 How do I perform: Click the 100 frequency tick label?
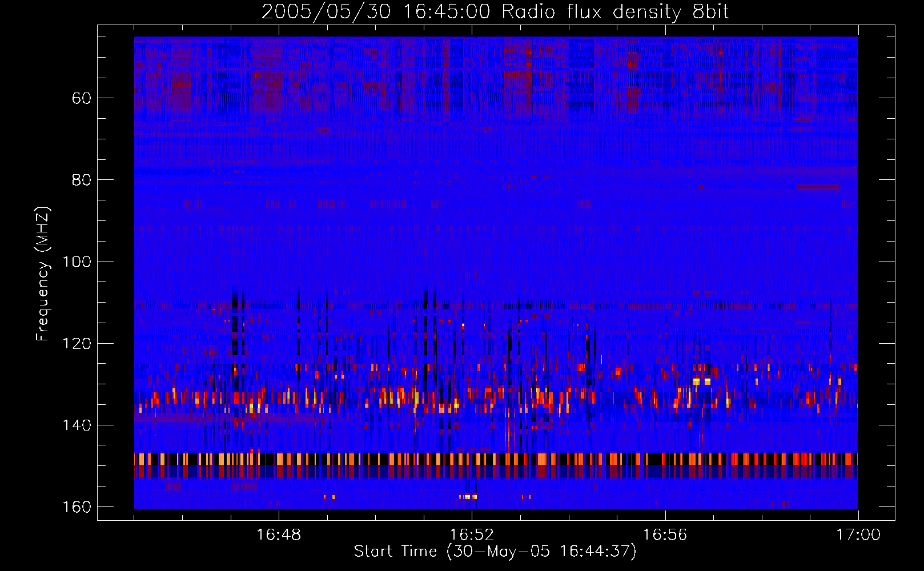pyautogui.click(x=77, y=262)
